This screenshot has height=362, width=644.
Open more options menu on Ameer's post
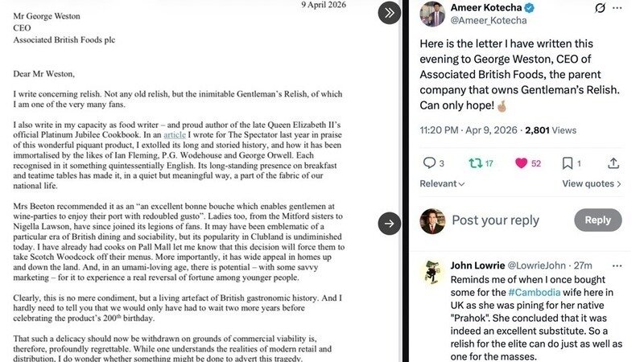pos(617,8)
